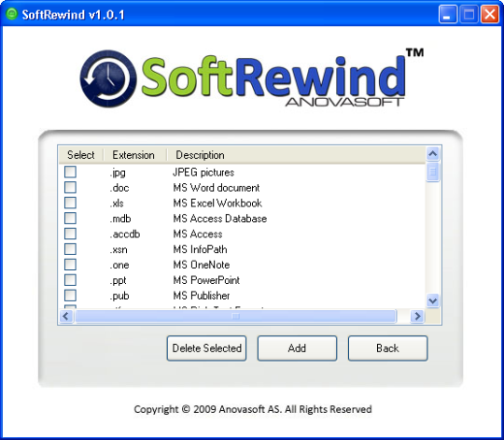Click the '.doc' extension text
The width and height of the screenshot is (504, 440).
(119, 188)
